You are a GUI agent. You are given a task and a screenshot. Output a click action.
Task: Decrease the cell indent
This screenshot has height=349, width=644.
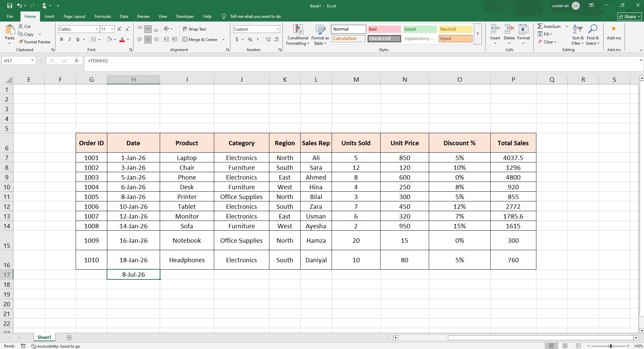pos(166,39)
